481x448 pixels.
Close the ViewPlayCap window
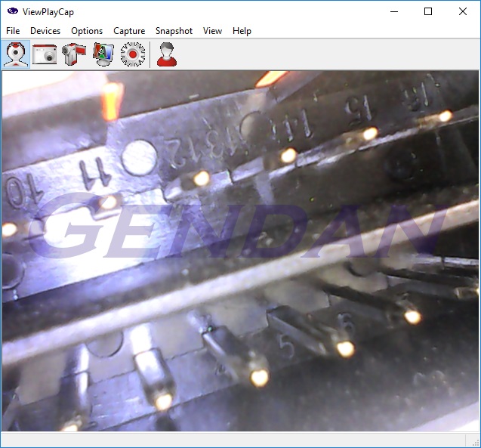pos(463,11)
